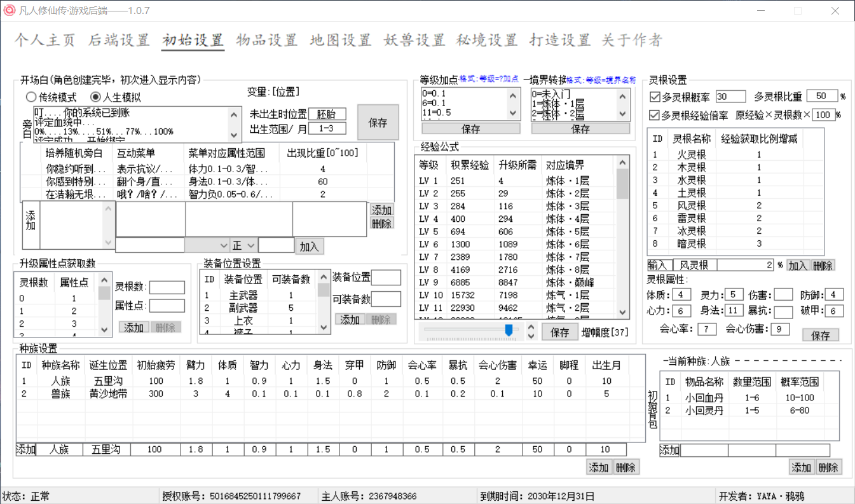Click the 经验公式 table scrollbar down arrow

[623, 313]
